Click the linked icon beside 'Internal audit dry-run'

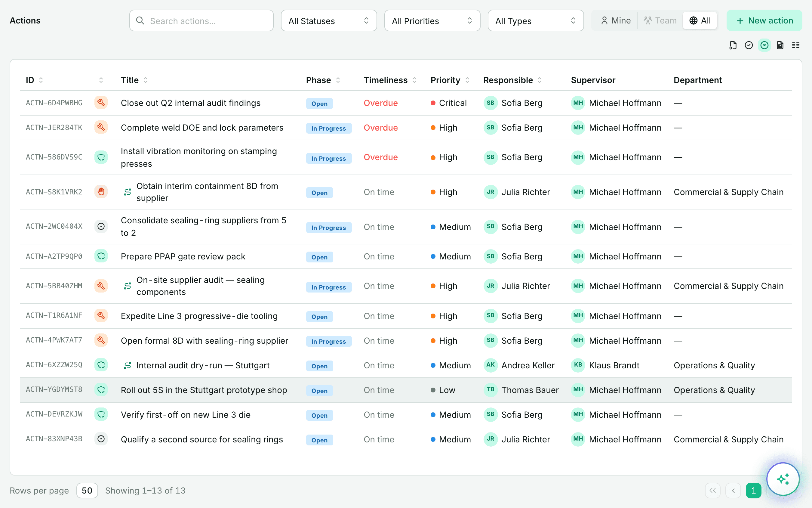coord(128,365)
